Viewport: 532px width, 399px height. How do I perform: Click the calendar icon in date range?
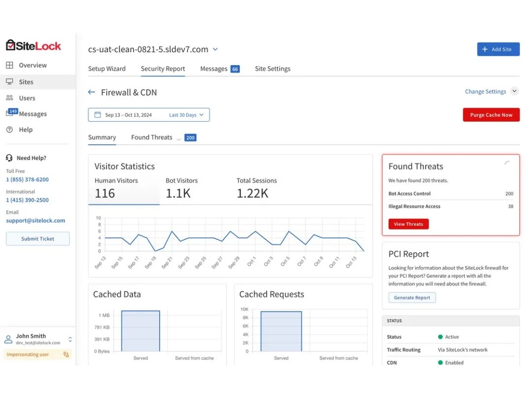98,115
